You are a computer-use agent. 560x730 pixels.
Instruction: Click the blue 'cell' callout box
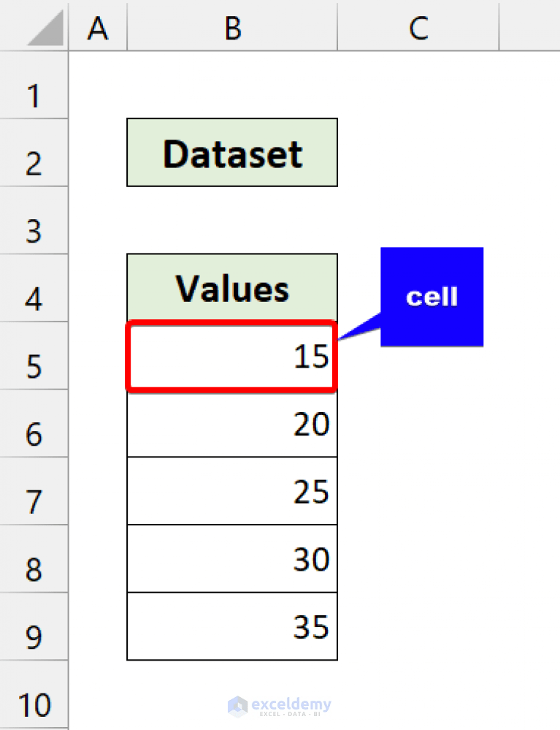pos(431,296)
